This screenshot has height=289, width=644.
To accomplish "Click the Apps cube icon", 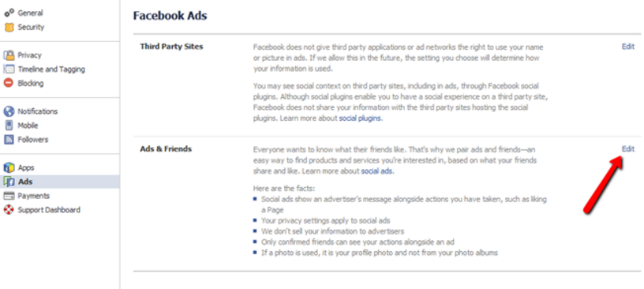I will coord(9,167).
